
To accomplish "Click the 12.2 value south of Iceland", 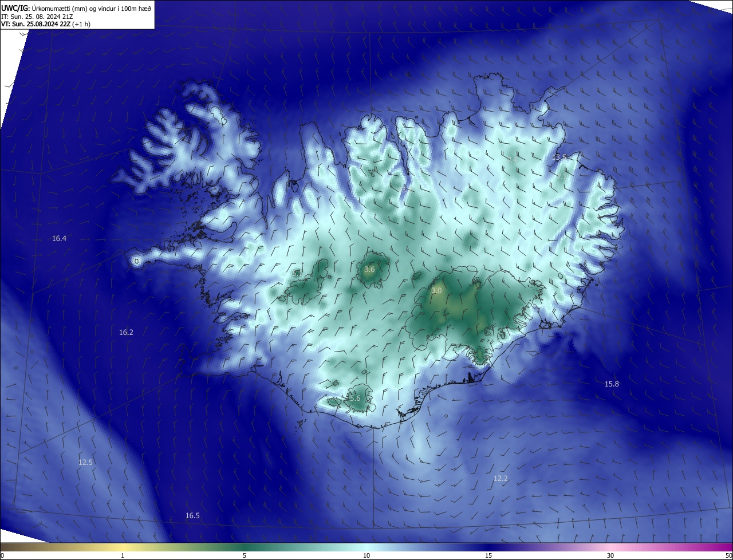I will click(x=501, y=478).
